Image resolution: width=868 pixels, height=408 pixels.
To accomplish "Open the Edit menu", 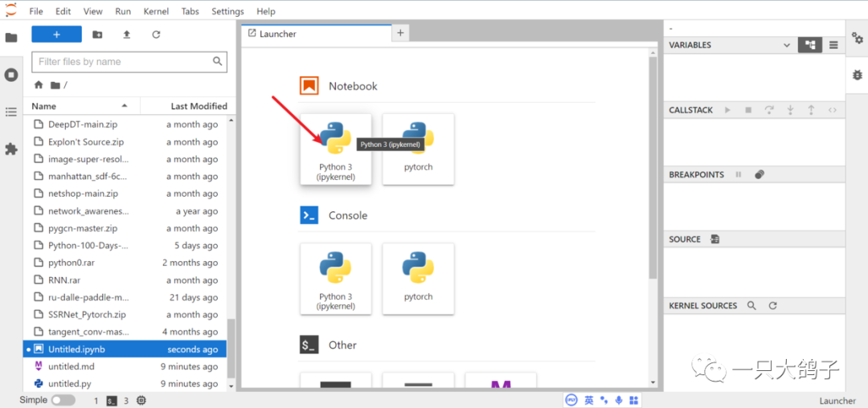I will (x=63, y=11).
